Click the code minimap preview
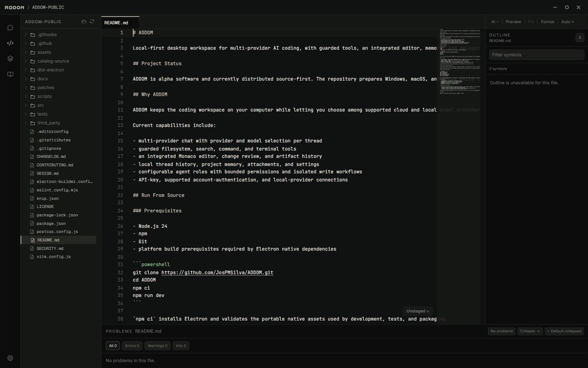This screenshot has height=368, width=588. 459,61
